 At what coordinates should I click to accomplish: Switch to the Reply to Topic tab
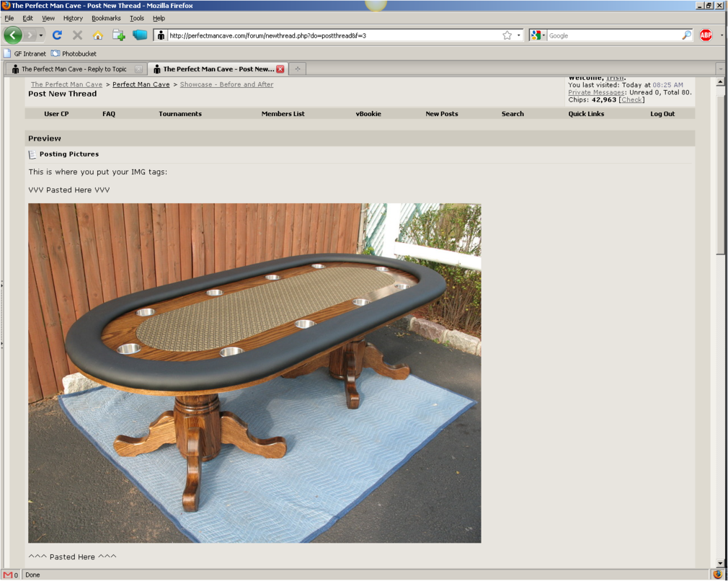(74, 68)
